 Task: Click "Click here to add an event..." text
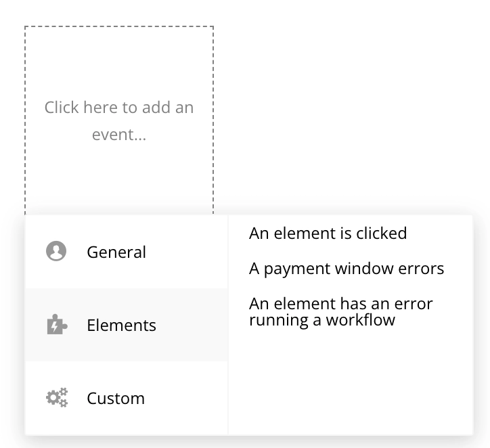tap(119, 120)
